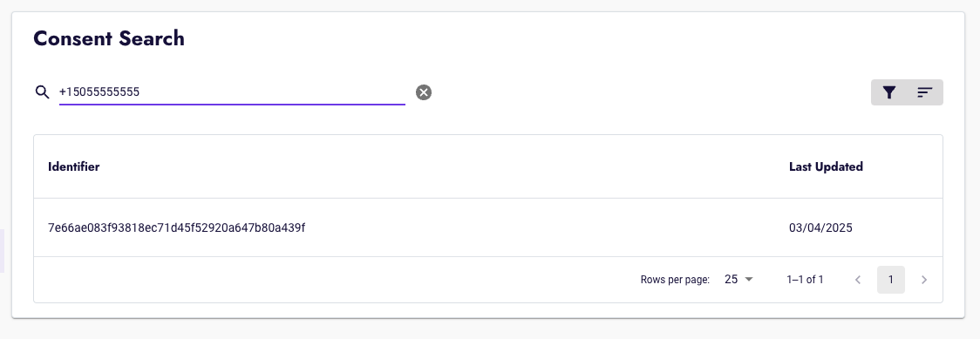Click the magnifying glass search icon
980x339 pixels.
(x=42, y=92)
